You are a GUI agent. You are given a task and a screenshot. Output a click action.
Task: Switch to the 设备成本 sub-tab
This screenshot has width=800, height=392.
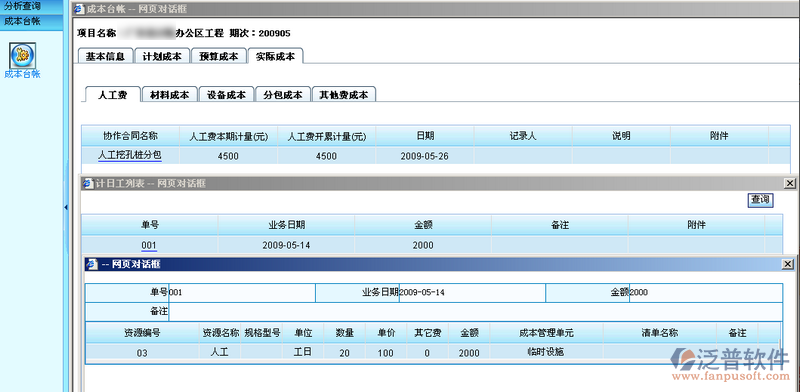click(x=226, y=94)
